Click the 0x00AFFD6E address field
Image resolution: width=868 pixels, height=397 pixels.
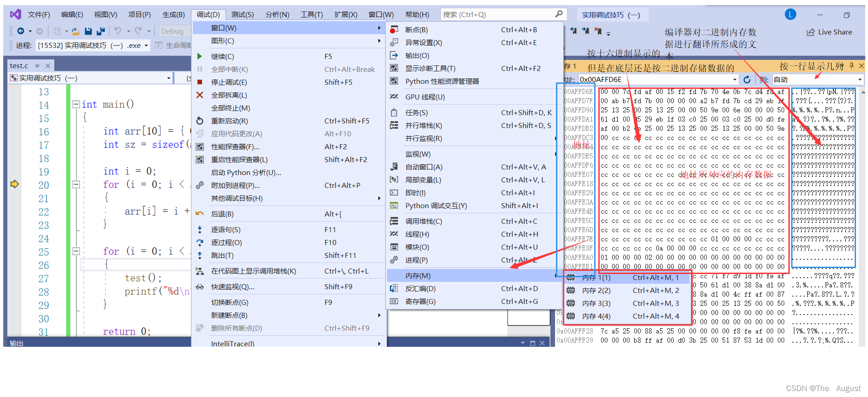(658, 80)
